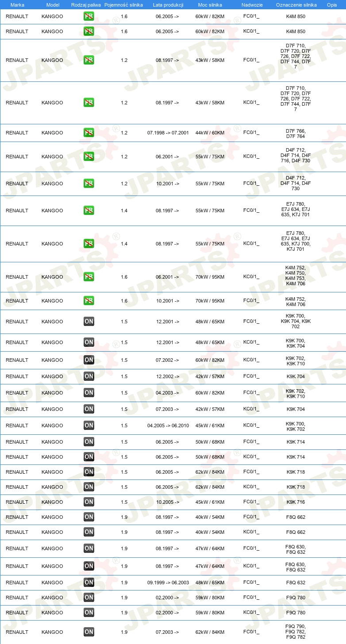This screenshot has width=346, height=644.
Task: Click the ON icon in the 09.1999 -> 06.2003 row
Action: pos(89,583)
